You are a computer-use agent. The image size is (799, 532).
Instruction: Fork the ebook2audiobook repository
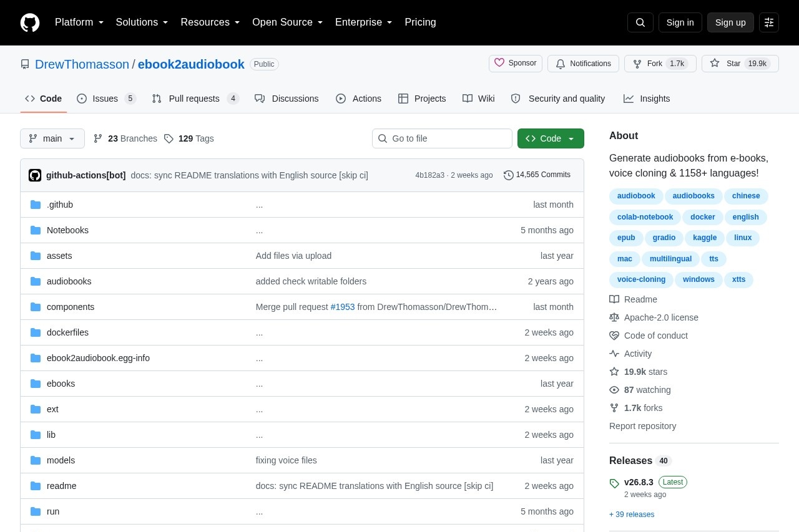pyautogui.click(x=660, y=64)
